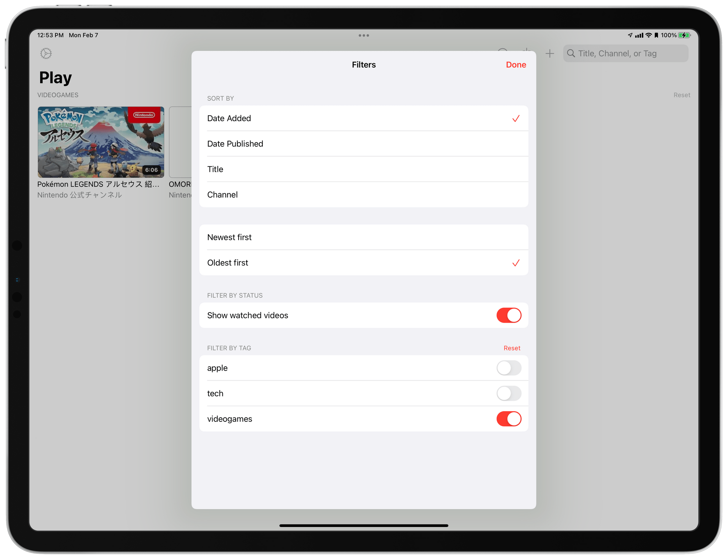This screenshot has height=560, width=728.
Task: Click the Title, Channel, or Tag search field
Action: click(626, 54)
